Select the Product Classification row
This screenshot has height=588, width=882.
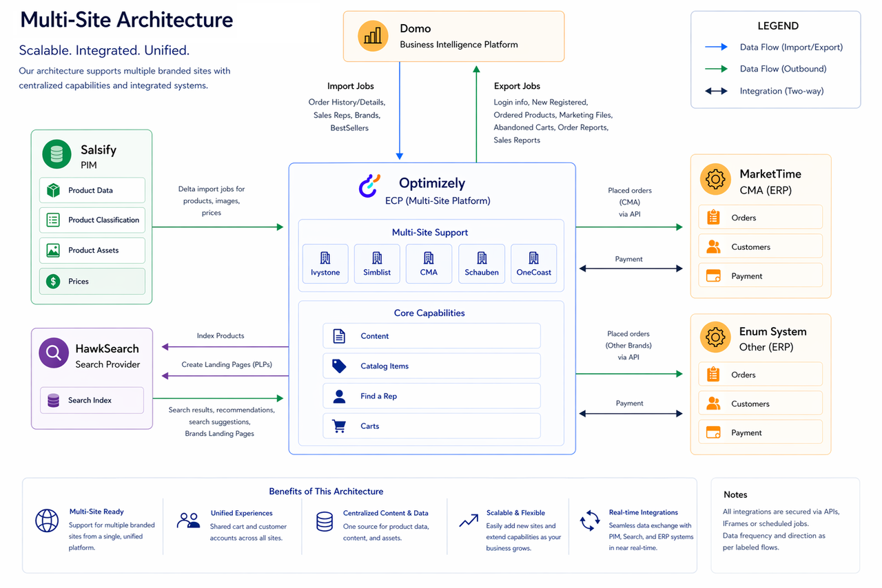point(92,220)
